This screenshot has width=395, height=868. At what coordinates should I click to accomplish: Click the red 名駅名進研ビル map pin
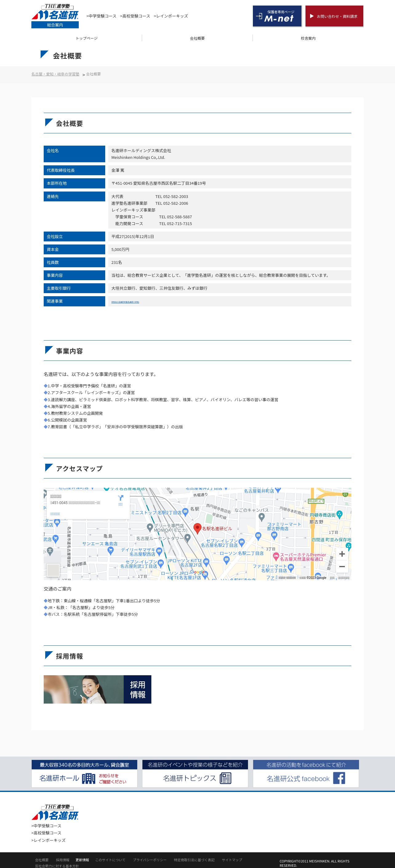tap(197, 528)
